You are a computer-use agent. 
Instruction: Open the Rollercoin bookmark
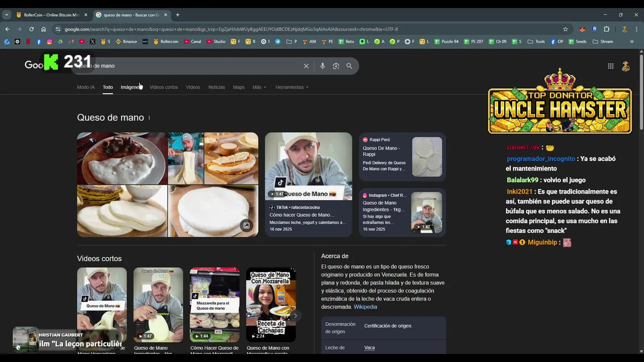[166, 42]
